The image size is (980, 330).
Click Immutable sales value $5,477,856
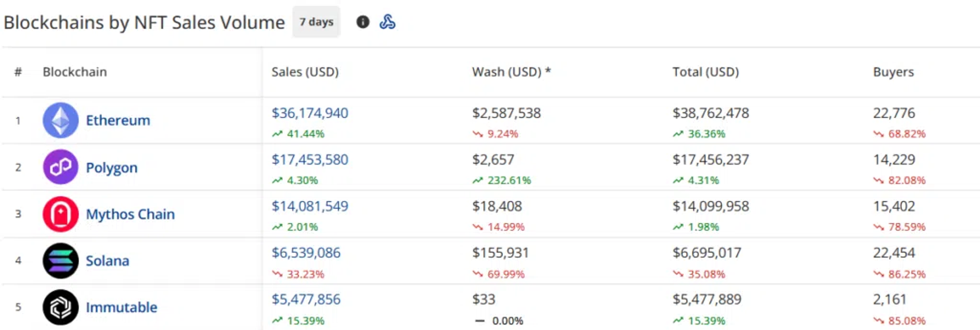pyautogui.click(x=306, y=299)
